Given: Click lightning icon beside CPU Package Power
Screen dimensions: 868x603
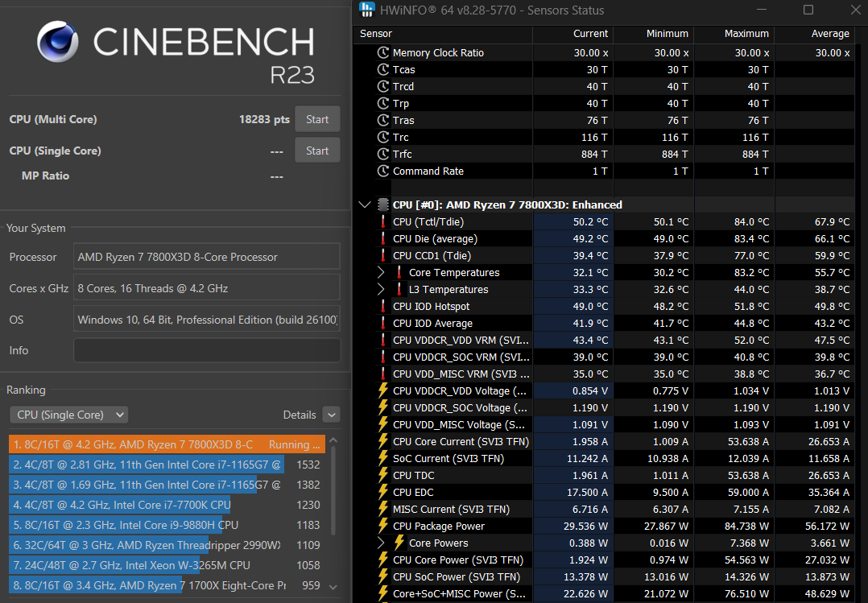Looking at the screenshot, I should [383, 526].
